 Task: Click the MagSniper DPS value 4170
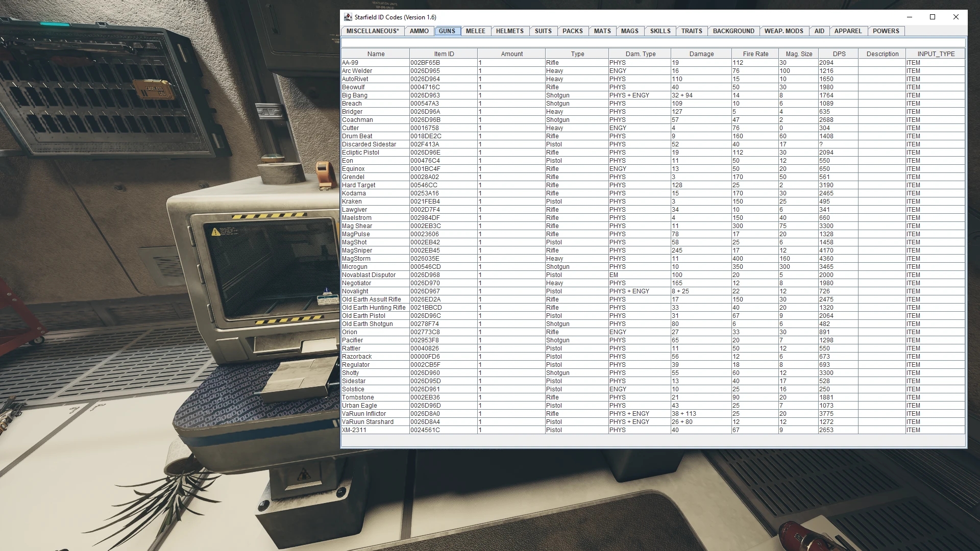coord(839,251)
